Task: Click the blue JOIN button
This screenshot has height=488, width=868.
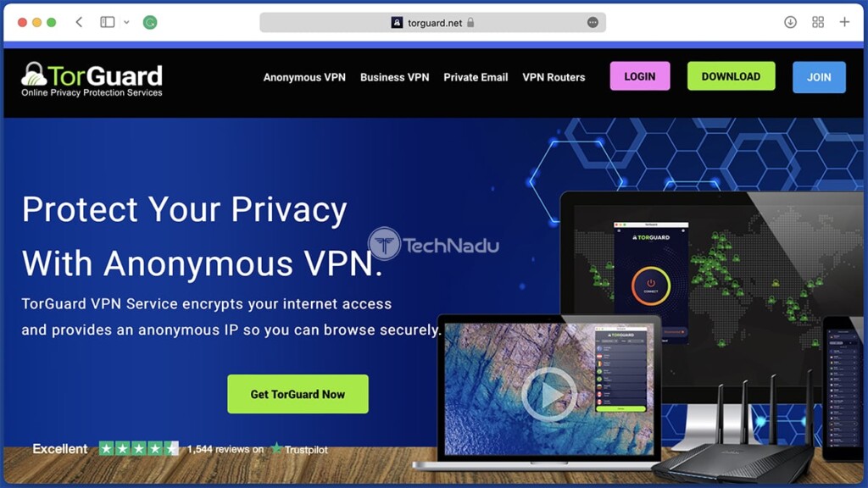Action: point(819,77)
